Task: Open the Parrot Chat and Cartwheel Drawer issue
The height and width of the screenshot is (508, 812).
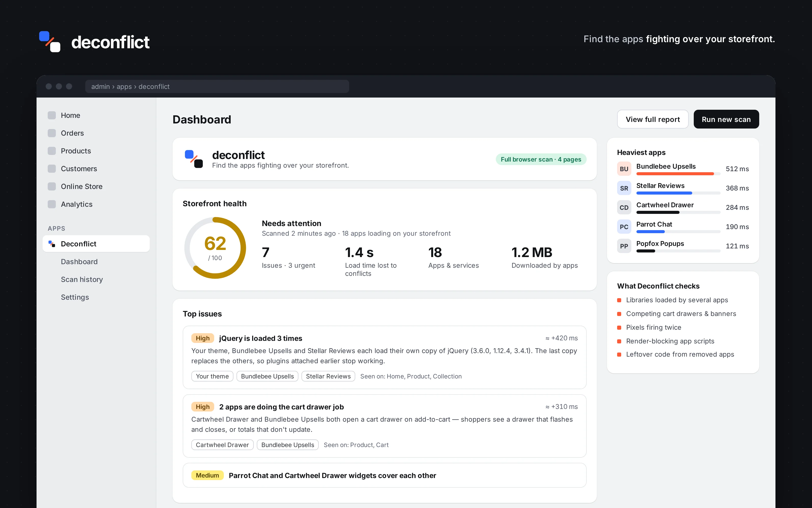Action: coord(384,475)
